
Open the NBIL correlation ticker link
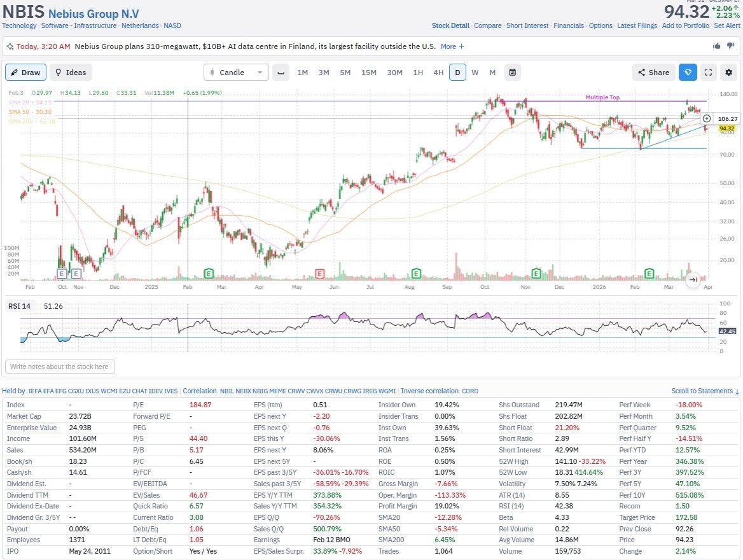[x=226, y=391]
